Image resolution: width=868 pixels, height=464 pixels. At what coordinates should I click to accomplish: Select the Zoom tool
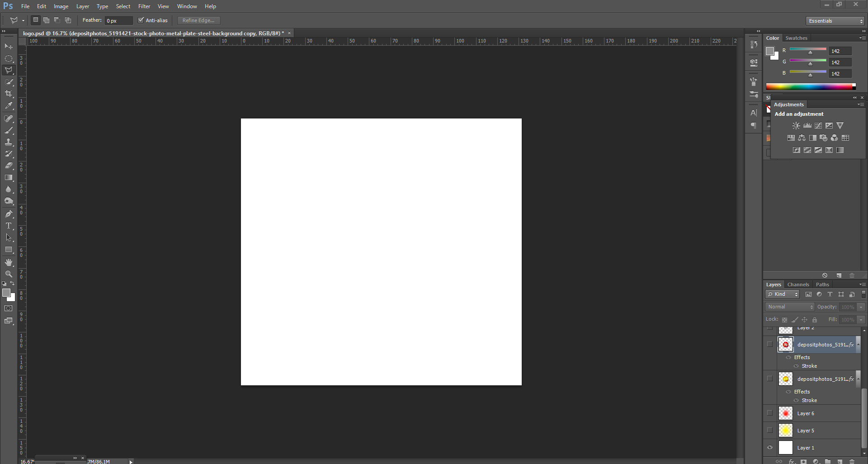pos(9,274)
